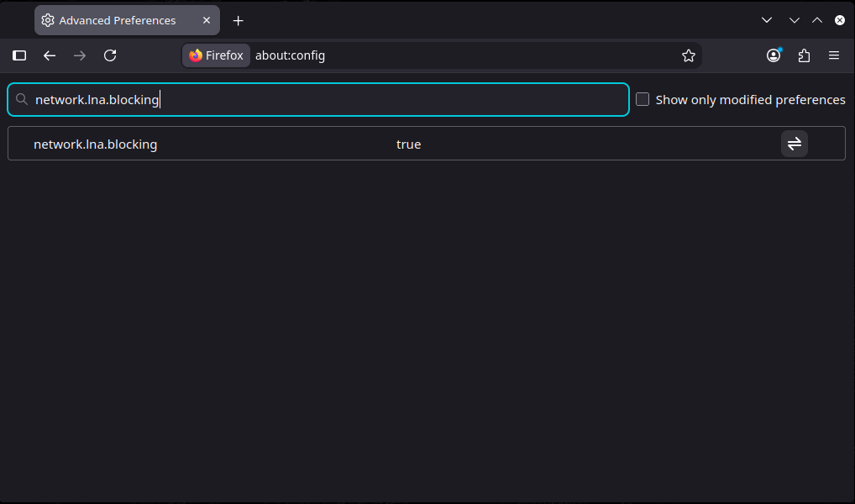Select the Advanced Preferences tab
This screenshot has height=504, width=855.
click(127, 20)
